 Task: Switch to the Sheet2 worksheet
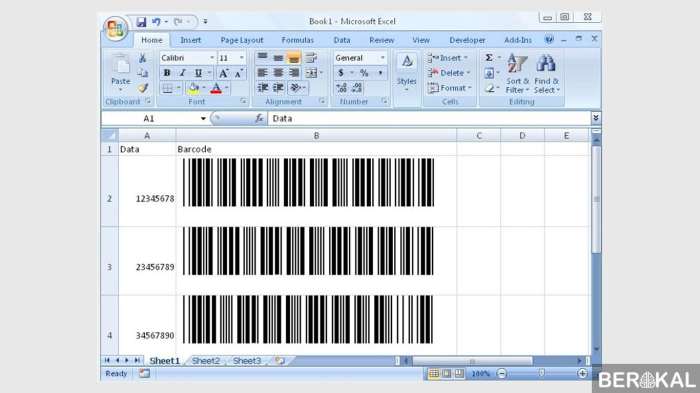206,360
